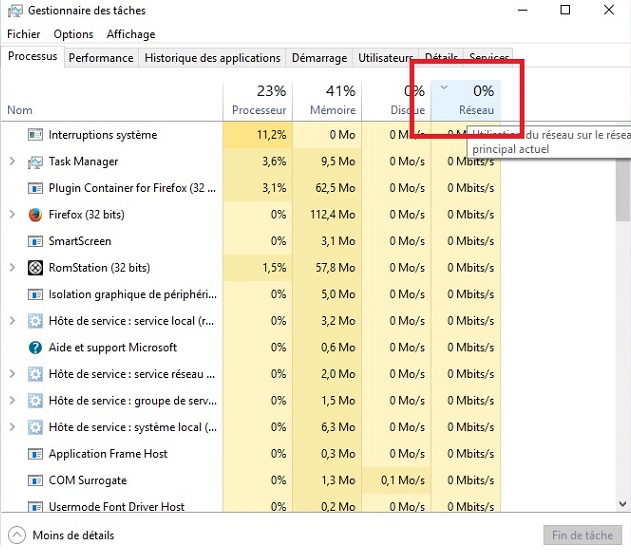Select the Application Frame Host name

click(108, 454)
